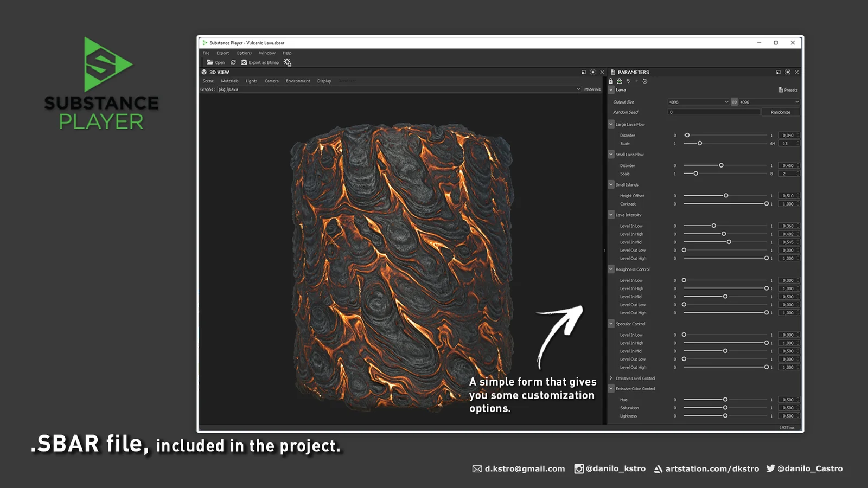Viewport: 868px width, 488px height.
Task: Toggle the 3D View panel fullscreen mode
Action: click(x=592, y=72)
